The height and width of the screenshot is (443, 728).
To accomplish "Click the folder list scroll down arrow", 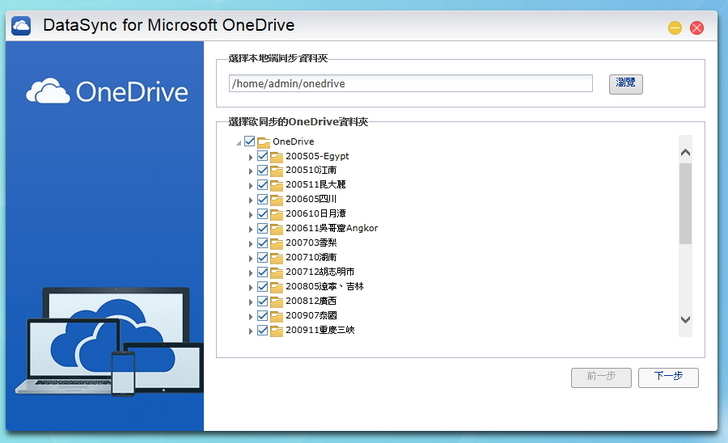I will [x=685, y=319].
